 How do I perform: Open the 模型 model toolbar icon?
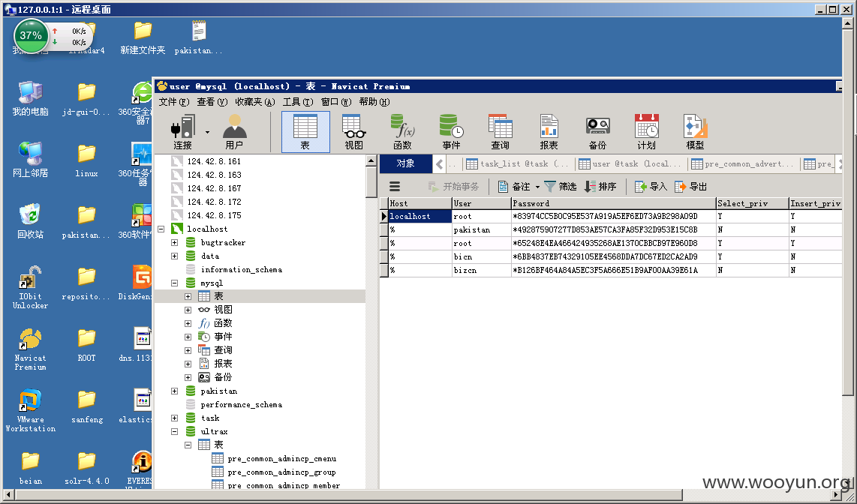(x=695, y=131)
